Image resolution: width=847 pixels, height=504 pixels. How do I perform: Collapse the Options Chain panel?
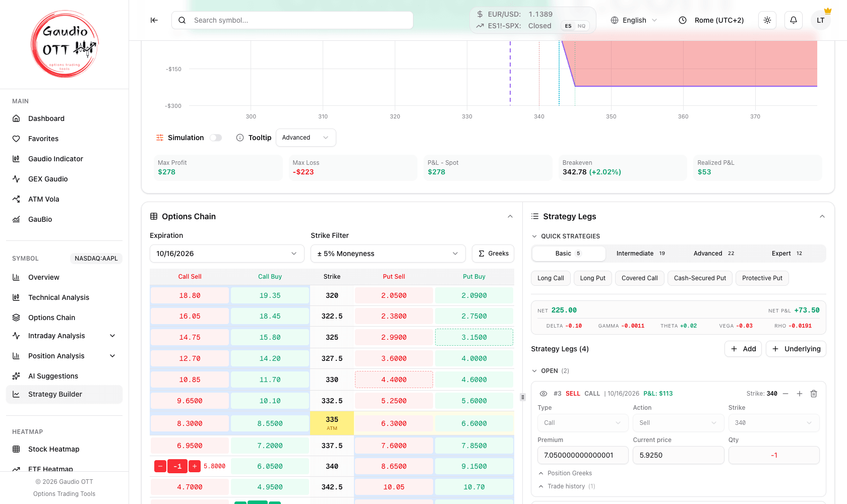510,216
